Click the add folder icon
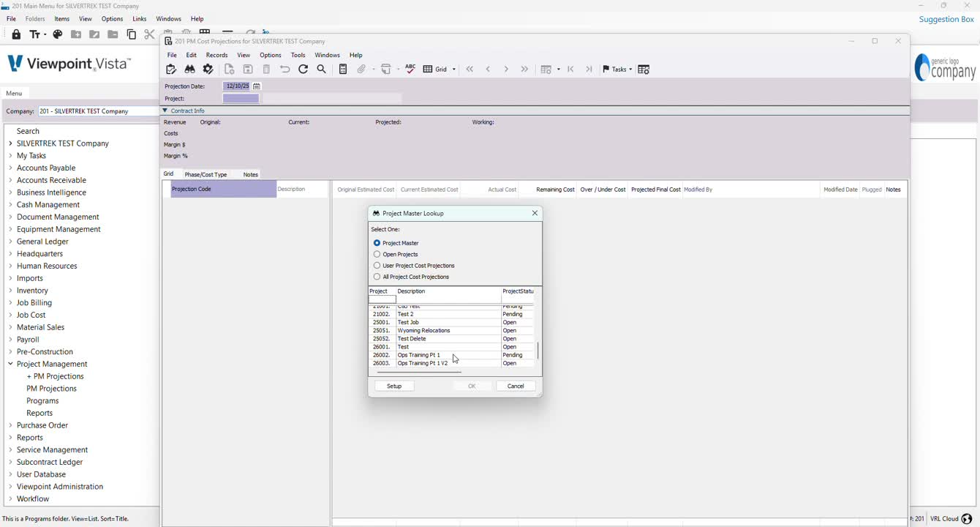The width and height of the screenshot is (980, 527). point(76,34)
